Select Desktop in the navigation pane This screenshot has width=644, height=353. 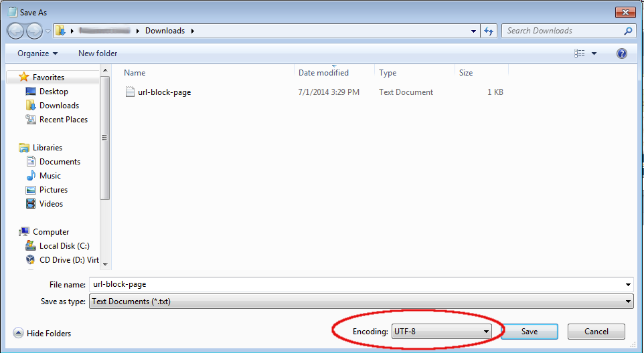54,92
